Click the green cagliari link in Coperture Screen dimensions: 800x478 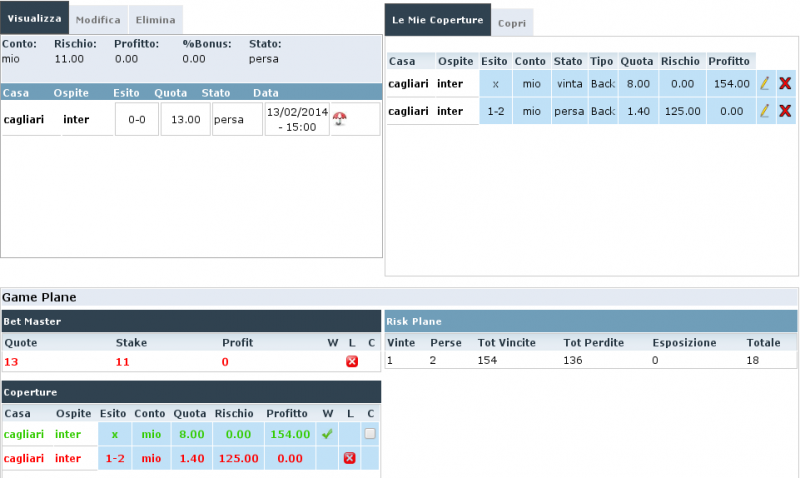tap(26, 434)
